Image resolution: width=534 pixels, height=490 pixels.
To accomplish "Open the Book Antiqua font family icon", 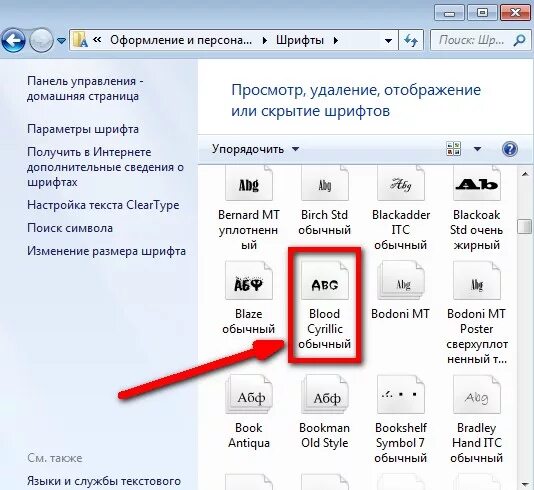I will pyautogui.click(x=249, y=394).
